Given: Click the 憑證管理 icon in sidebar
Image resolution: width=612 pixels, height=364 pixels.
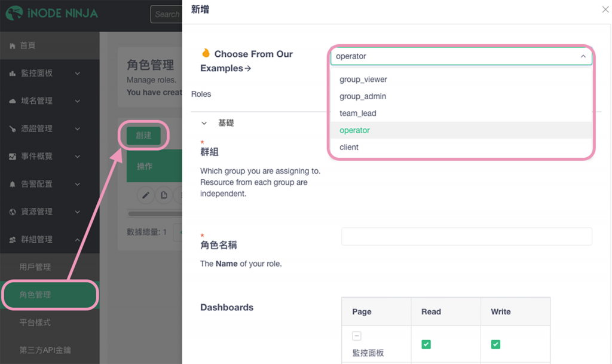Looking at the screenshot, I should pos(13,129).
